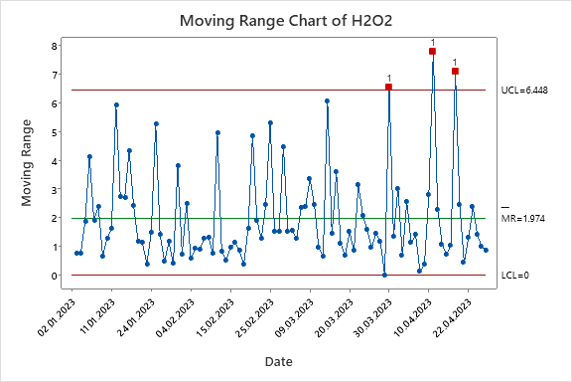Image resolution: width=572 pixels, height=382 pixels.
Task: Select the UCL=6.448 label
Action: 524,90
